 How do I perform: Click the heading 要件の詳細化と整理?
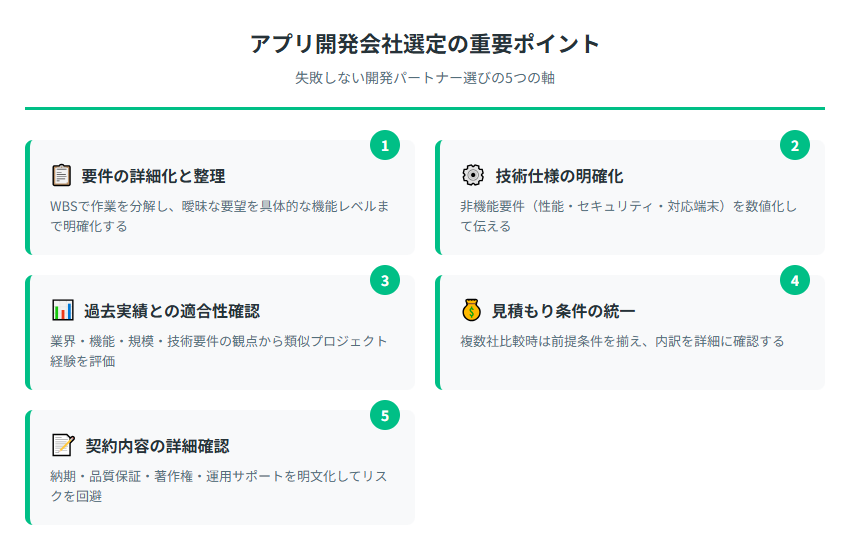[153, 176]
